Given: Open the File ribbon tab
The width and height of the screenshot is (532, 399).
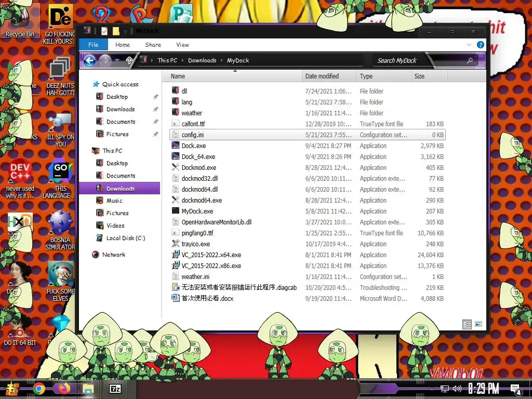Looking at the screenshot, I should [x=94, y=45].
